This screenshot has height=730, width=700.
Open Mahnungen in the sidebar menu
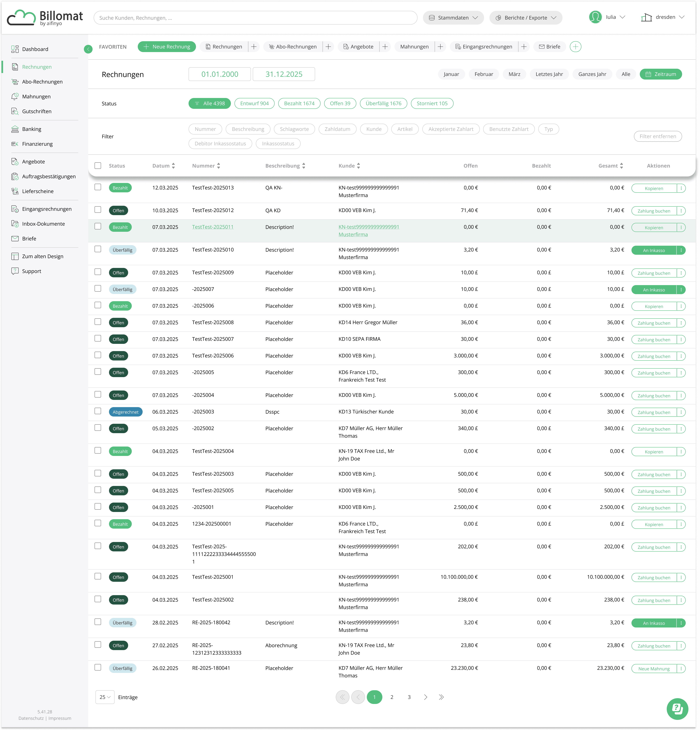[36, 97]
